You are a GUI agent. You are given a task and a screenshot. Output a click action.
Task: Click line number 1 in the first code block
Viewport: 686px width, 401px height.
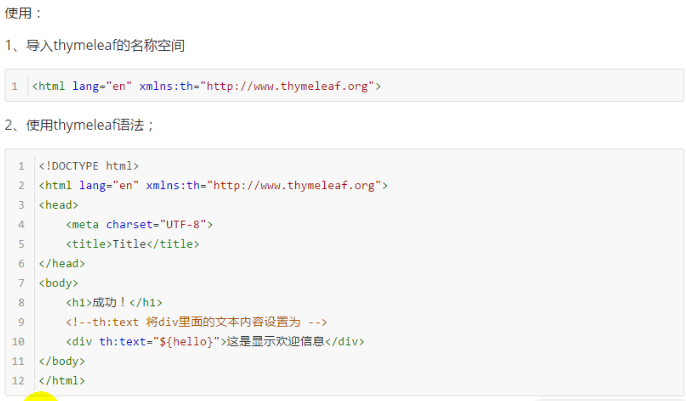pos(15,86)
